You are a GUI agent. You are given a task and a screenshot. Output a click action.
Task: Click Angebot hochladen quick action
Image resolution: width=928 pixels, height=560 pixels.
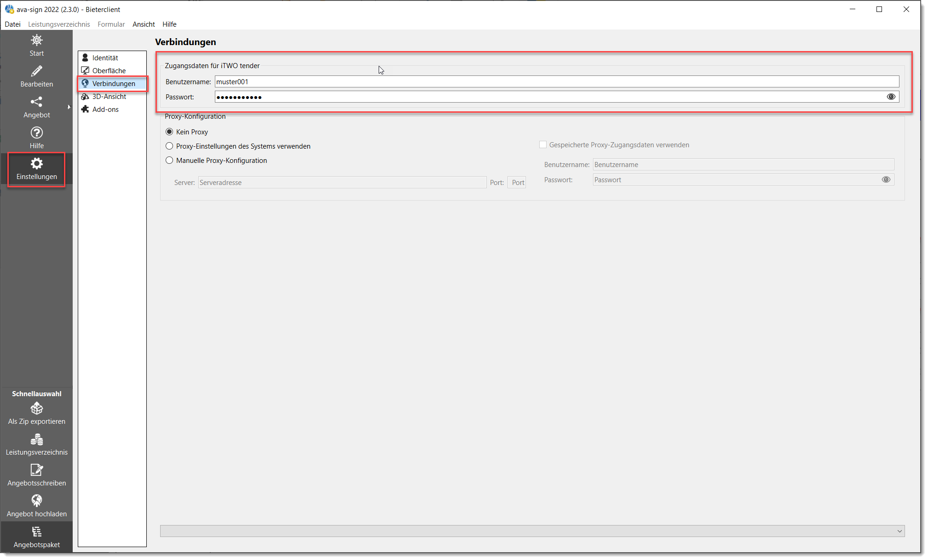[x=36, y=506]
